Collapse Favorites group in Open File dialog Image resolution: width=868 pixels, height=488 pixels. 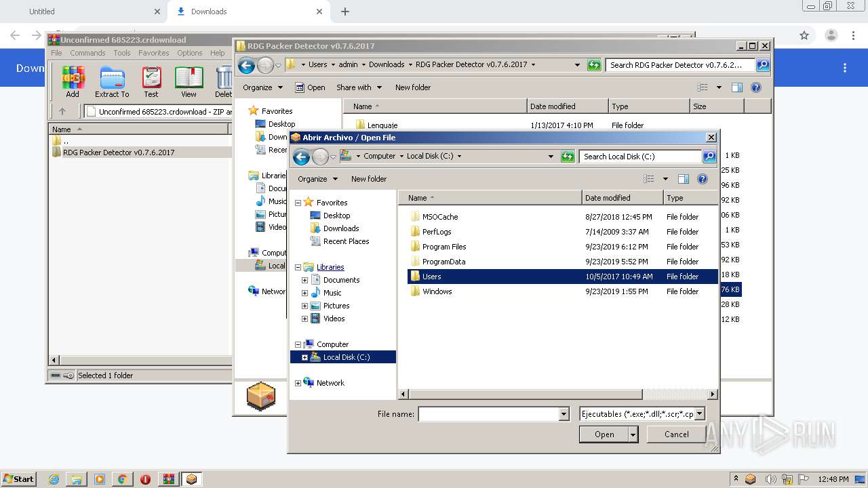point(298,203)
